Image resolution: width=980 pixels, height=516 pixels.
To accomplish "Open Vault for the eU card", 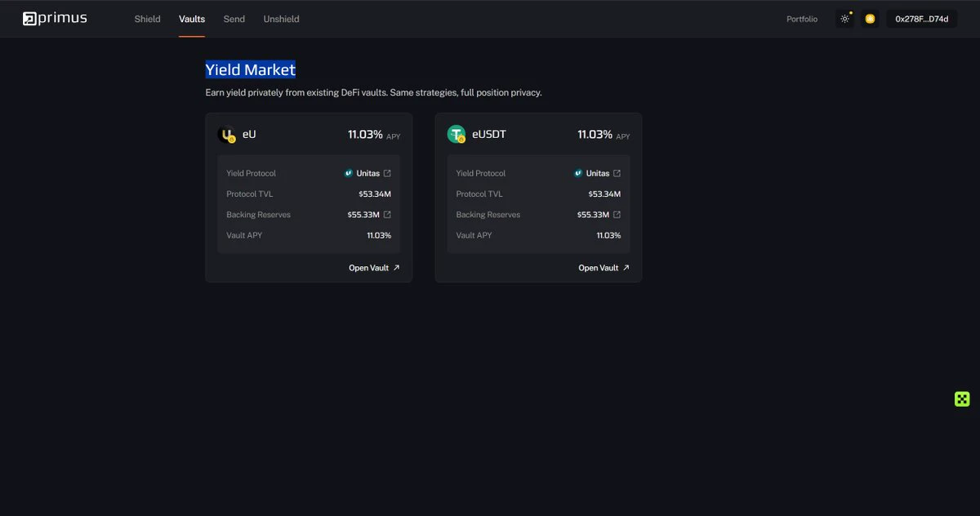I will coord(374,268).
